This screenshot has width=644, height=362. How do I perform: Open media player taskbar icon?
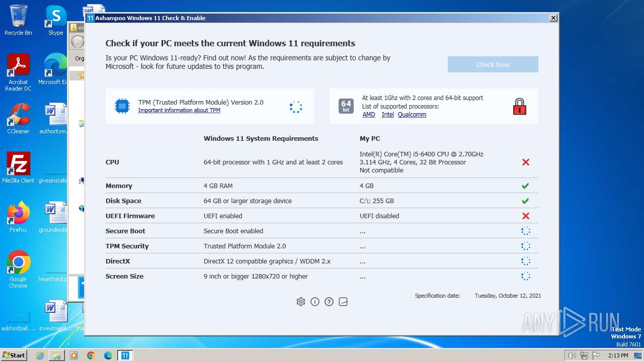74,355
